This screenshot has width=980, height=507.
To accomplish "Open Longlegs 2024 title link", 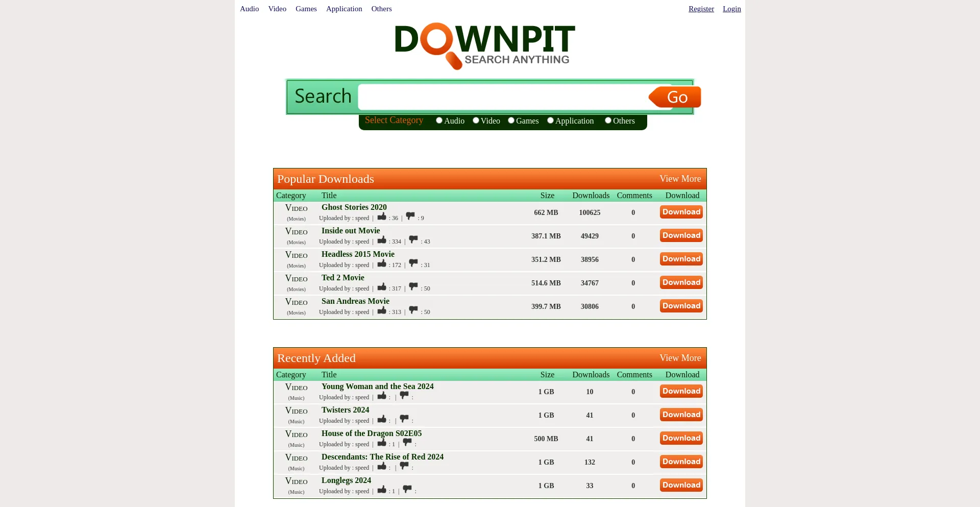I will click(346, 480).
